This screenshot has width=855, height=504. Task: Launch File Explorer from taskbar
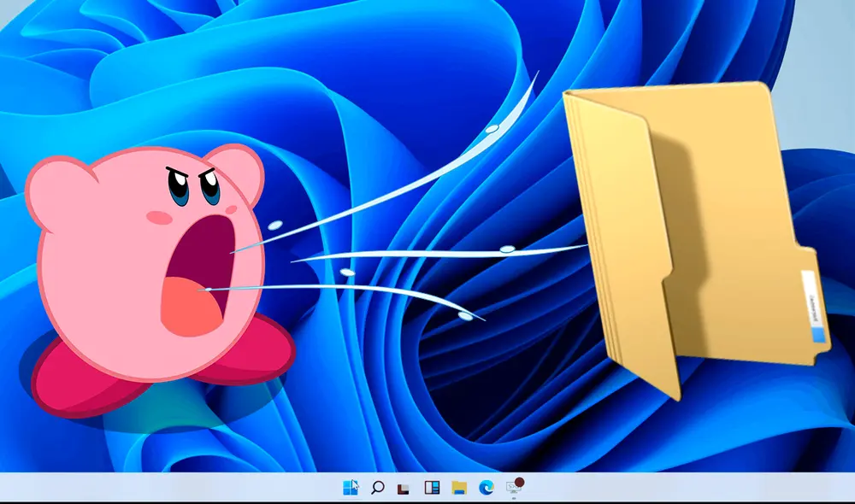[x=459, y=488]
